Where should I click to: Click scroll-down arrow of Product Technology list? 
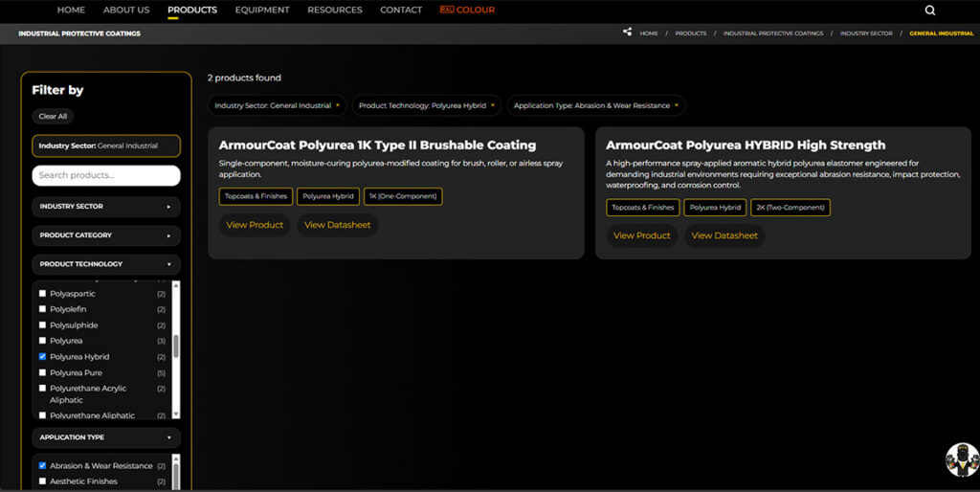176,414
